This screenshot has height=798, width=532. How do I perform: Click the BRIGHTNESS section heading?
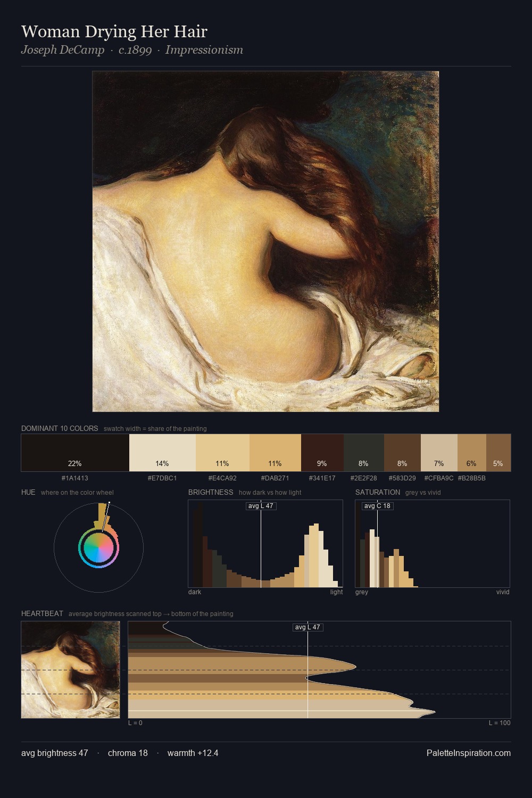pyautogui.click(x=211, y=492)
